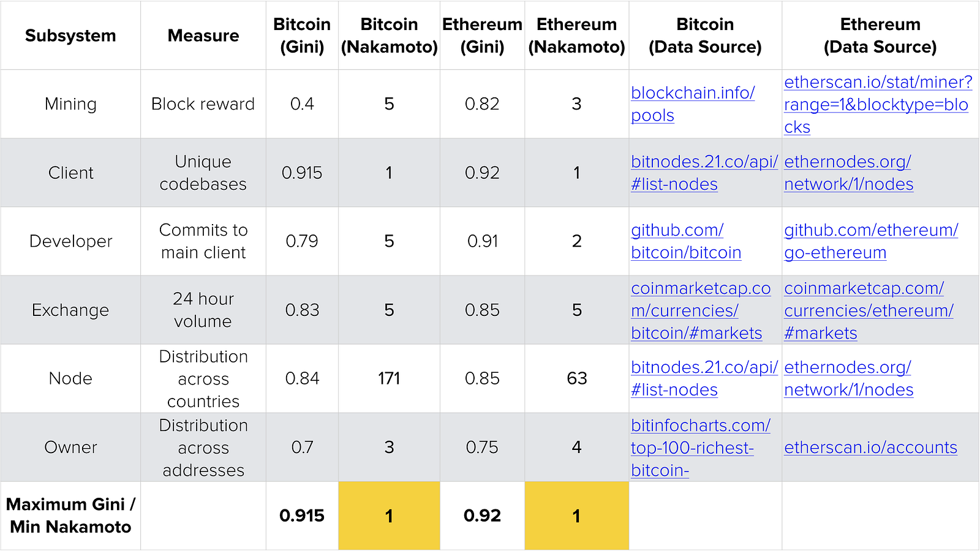Follow the coinmarketcap ethereum markets link

click(x=864, y=289)
